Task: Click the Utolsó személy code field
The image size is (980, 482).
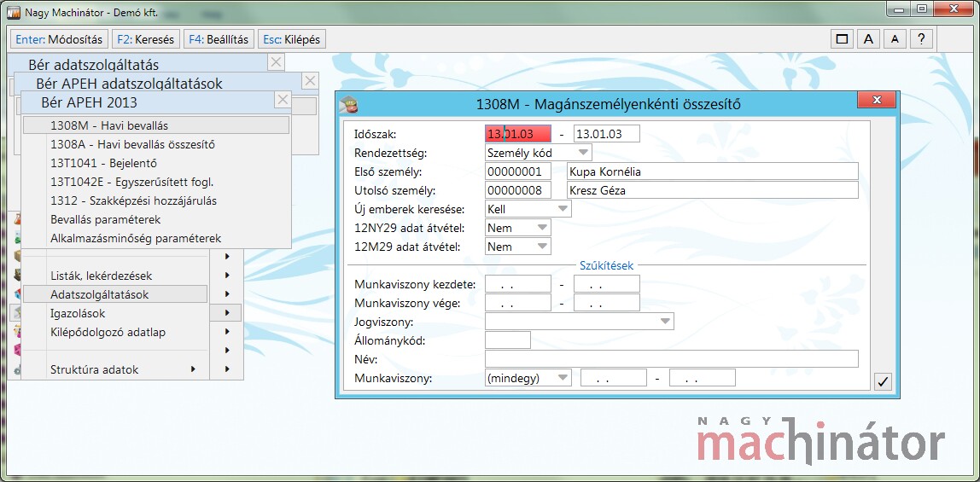Action: [518, 189]
